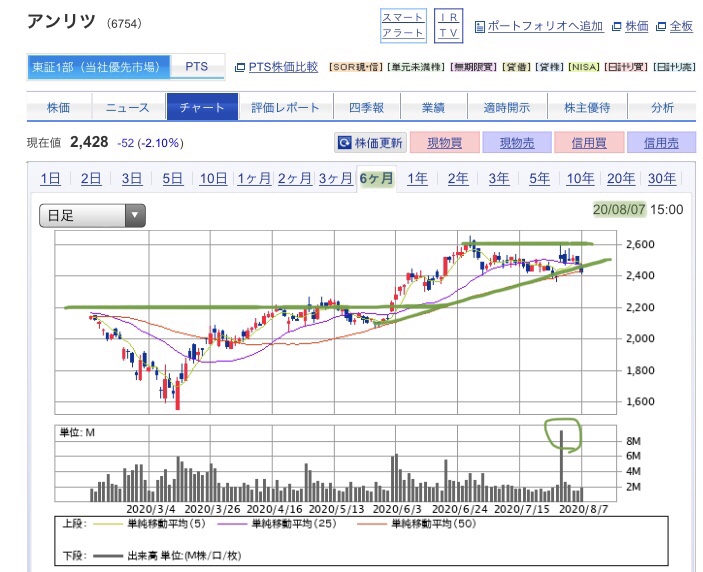Open the 日足 candle interval dropdown
The width and height of the screenshot is (703, 572).
(x=92, y=216)
